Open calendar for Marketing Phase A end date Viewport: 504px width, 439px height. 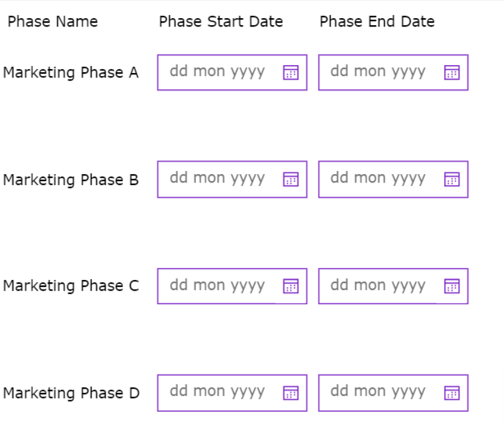click(451, 73)
